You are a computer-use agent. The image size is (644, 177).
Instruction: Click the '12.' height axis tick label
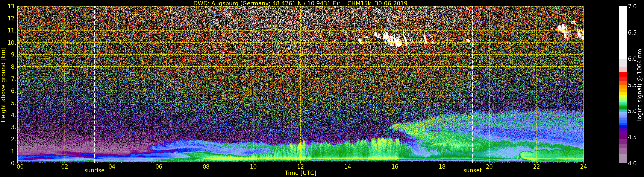[12, 18]
